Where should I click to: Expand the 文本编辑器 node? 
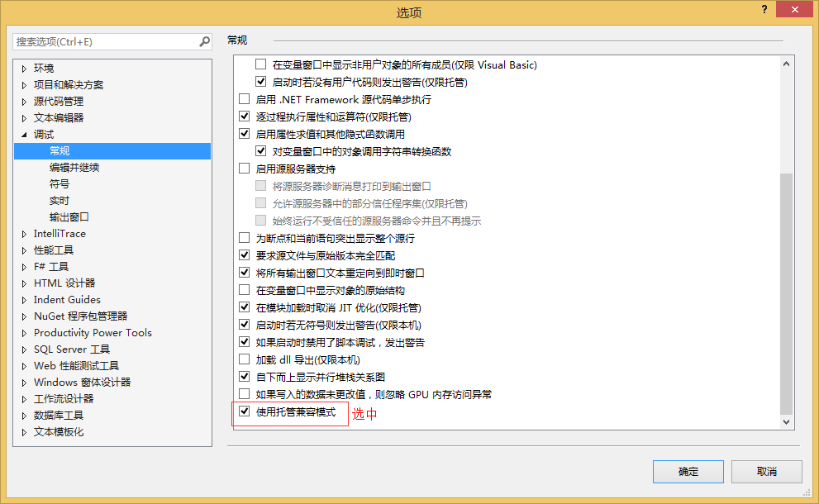pos(24,118)
